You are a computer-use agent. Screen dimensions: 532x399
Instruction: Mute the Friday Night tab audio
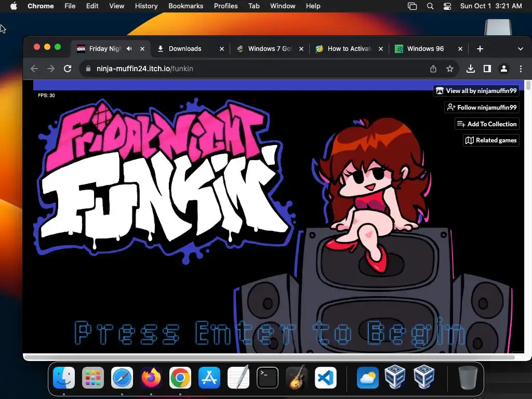pos(129,49)
